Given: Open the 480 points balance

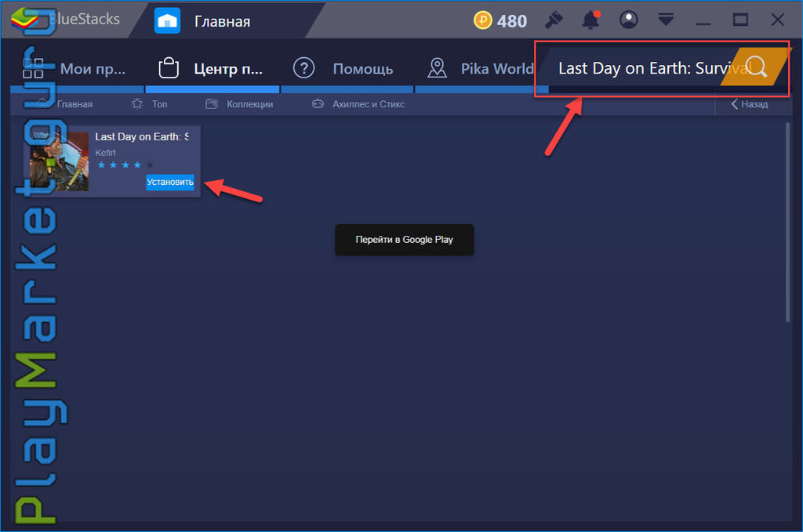Looking at the screenshot, I should pos(511,21).
